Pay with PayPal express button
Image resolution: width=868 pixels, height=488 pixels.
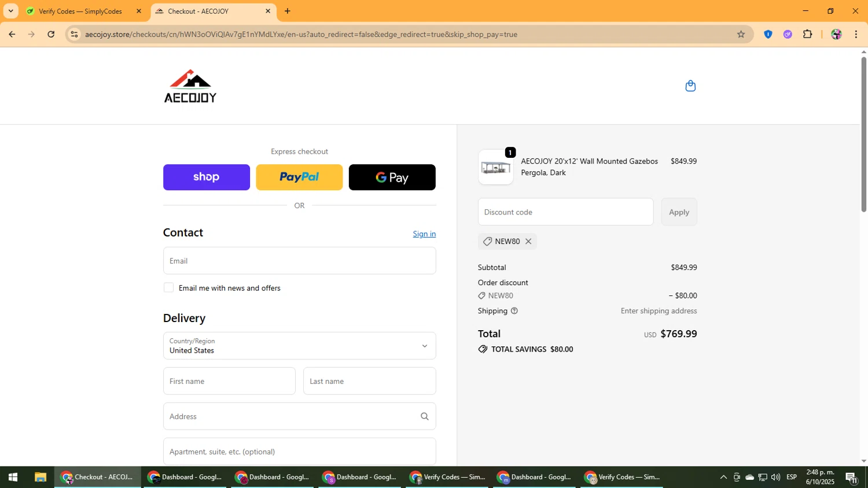[299, 178]
